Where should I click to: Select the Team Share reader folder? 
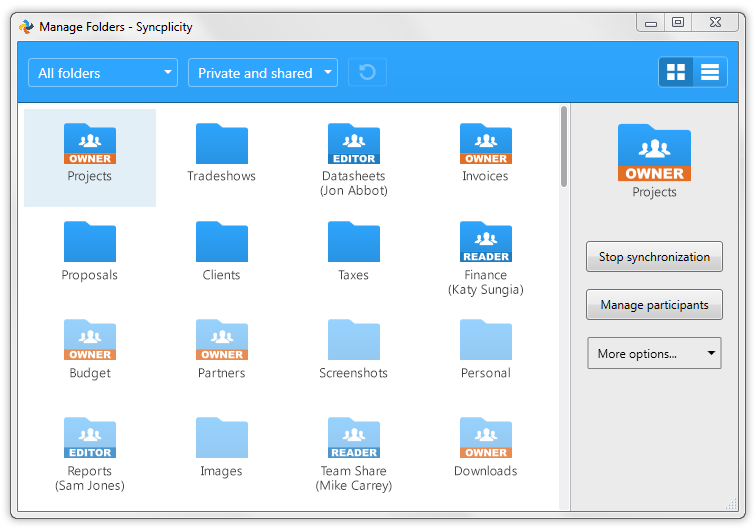tap(353, 439)
